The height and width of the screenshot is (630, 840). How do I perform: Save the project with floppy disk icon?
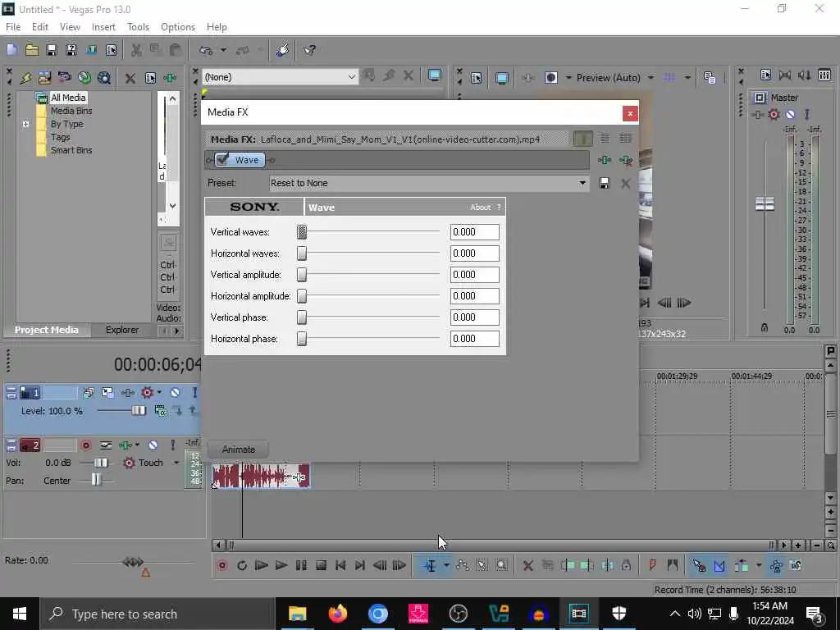pos(52,50)
